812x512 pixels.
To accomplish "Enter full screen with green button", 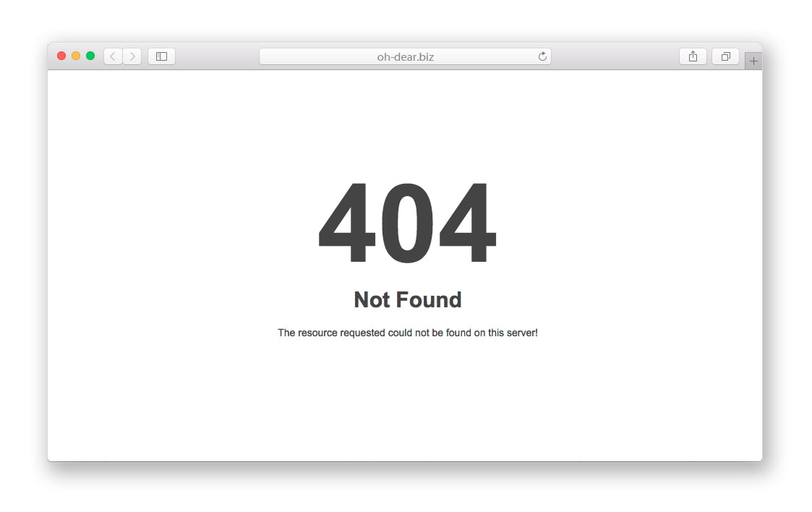I will (x=90, y=56).
